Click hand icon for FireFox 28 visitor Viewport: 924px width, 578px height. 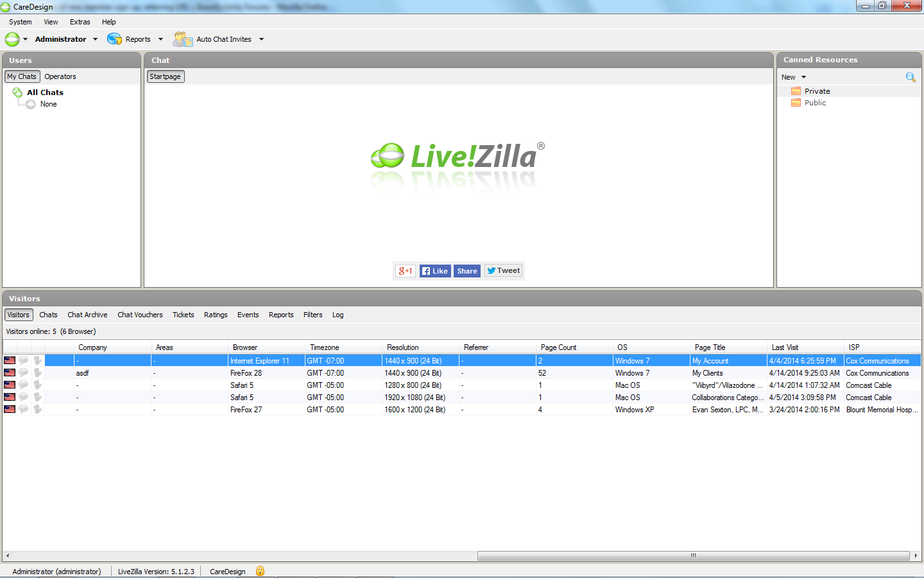(x=38, y=373)
